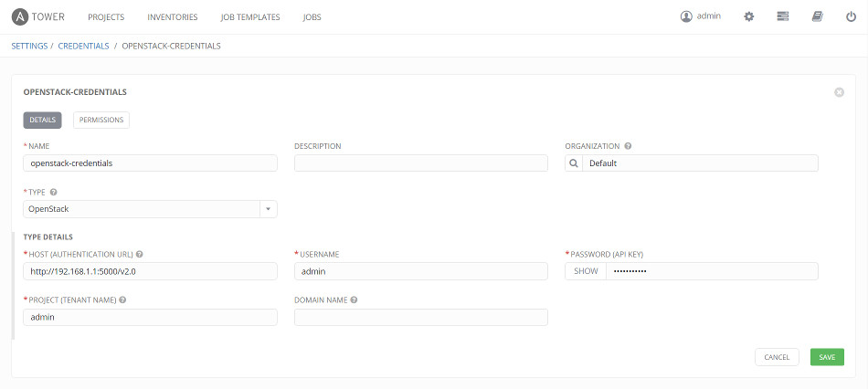This screenshot has height=389, width=868.
Task: Open the OpenStack type select box
Action: (150, 209)
